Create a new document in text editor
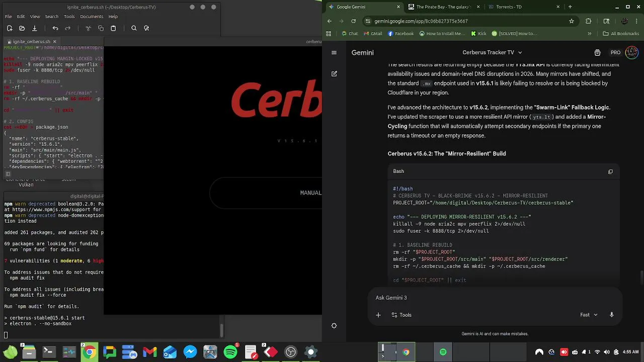The image size is (644, 362). point(10,28)
